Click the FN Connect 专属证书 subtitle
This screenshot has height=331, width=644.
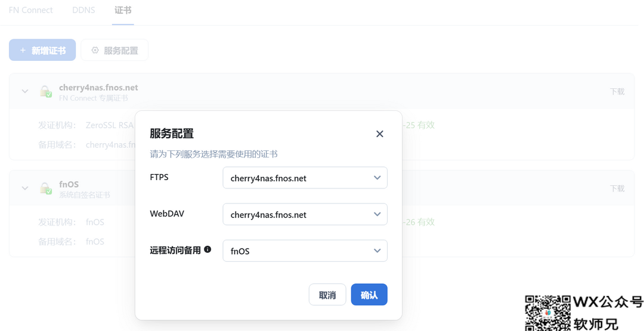pyautogui.click(x=93, y=98)
